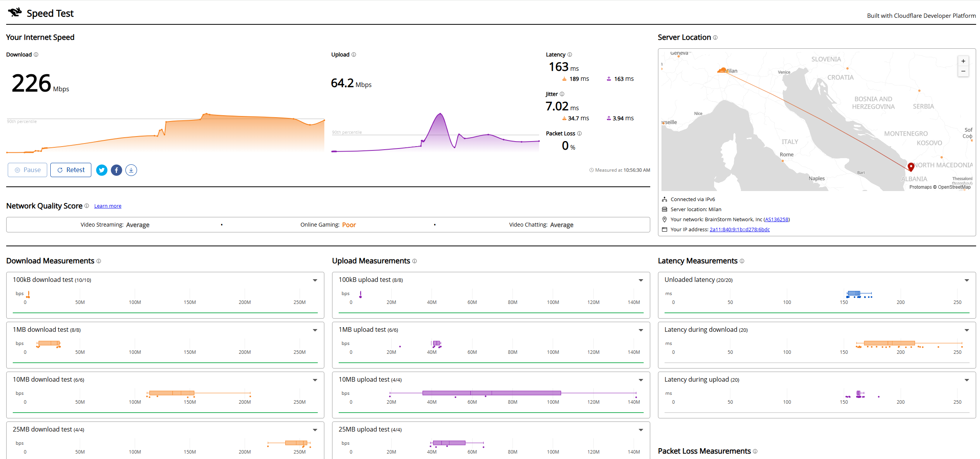Open the Learn more link
Viewport: 980px width, 459px height.
108,206
